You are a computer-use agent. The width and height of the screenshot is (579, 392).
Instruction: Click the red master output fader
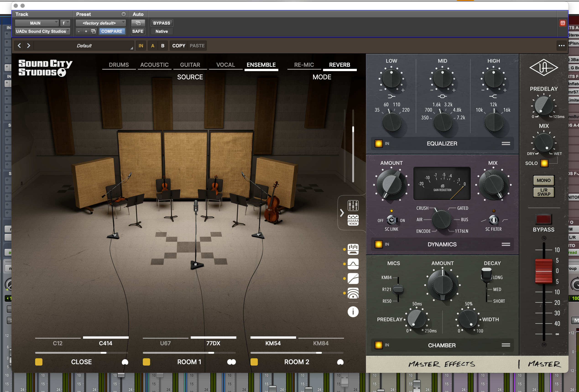tap(543, 271)
